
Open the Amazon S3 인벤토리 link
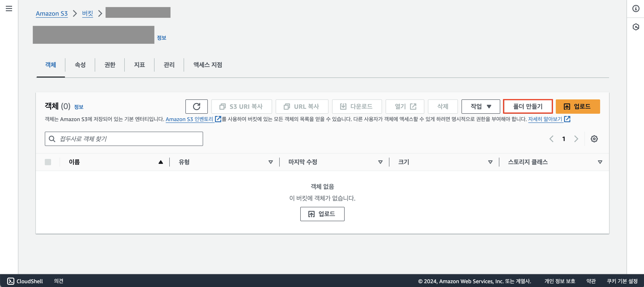pos(189,119)
